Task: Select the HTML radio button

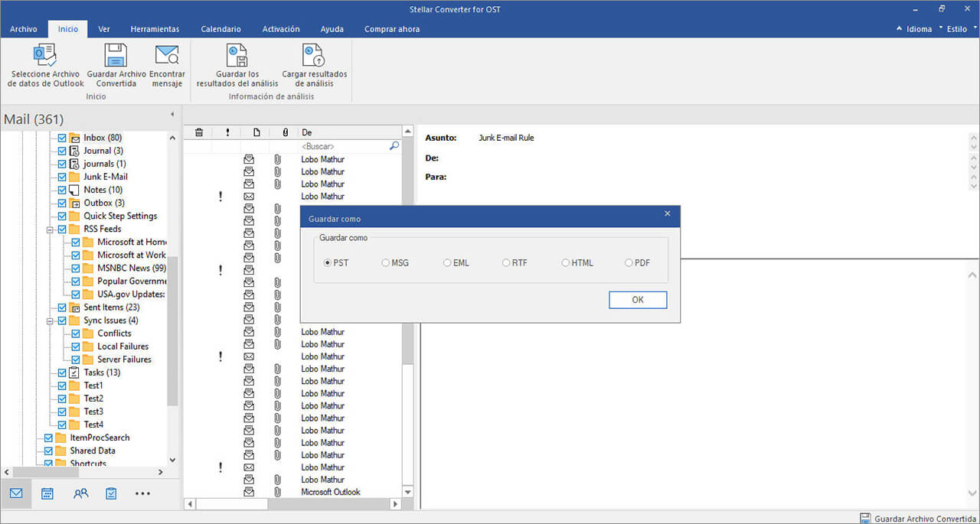Action: click(566, 263)
